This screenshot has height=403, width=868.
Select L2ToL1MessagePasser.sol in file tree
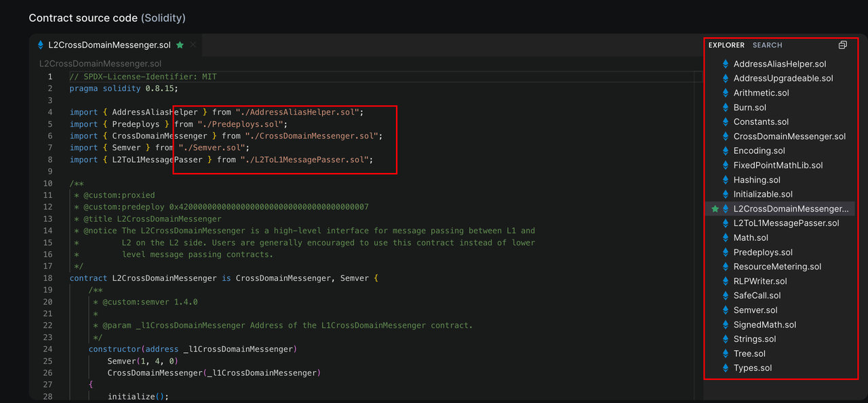tap(786, 223)
